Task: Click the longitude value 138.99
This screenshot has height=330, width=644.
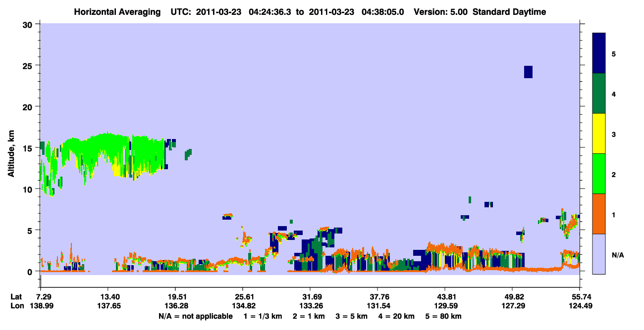Action: 41,306
